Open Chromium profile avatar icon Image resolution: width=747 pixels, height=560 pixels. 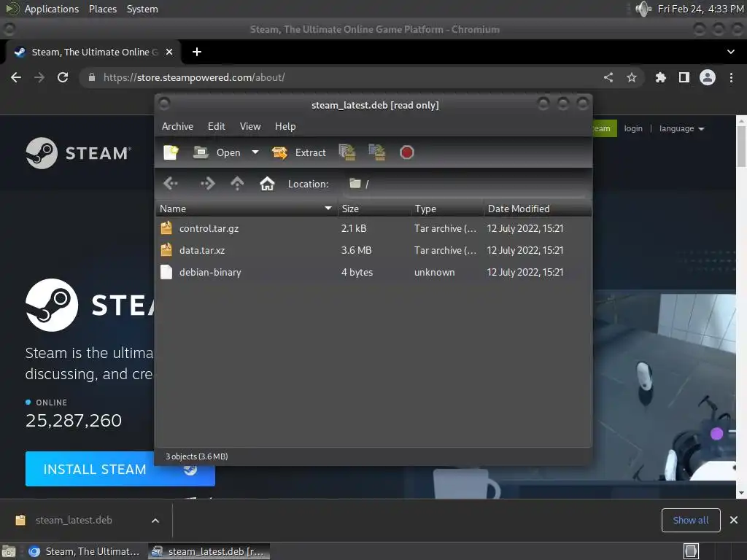point(708,77)
